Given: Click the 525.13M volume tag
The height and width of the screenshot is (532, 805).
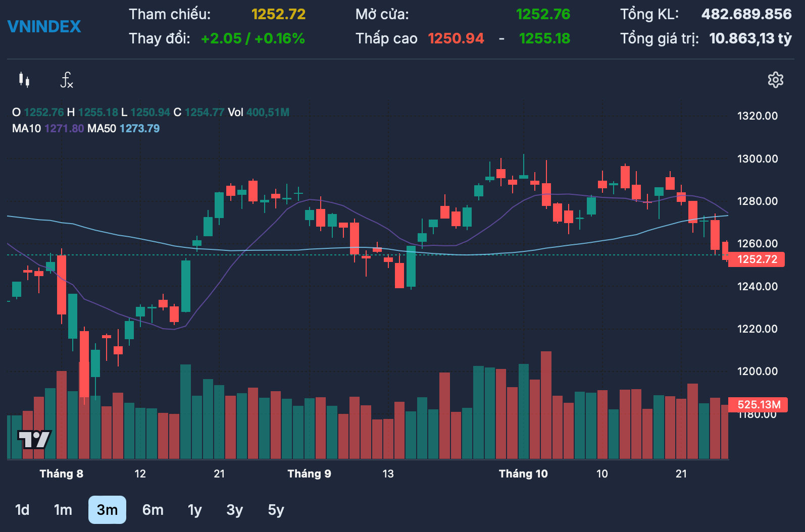Looking at the screenshot, I should coord(758,405).
